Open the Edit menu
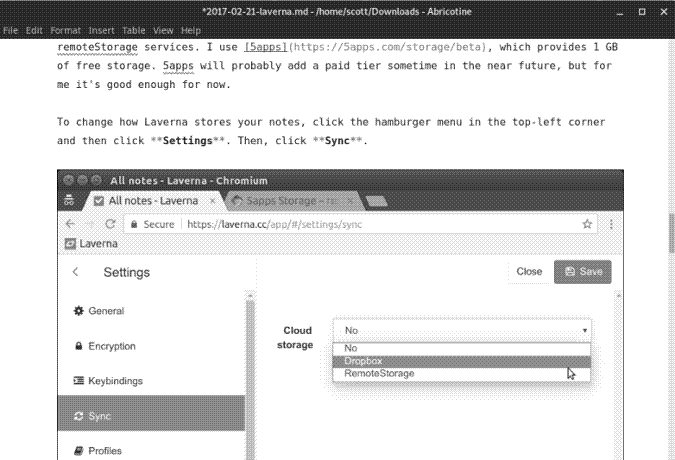This screenshot has height=460, width=675. tap(34, 31)
